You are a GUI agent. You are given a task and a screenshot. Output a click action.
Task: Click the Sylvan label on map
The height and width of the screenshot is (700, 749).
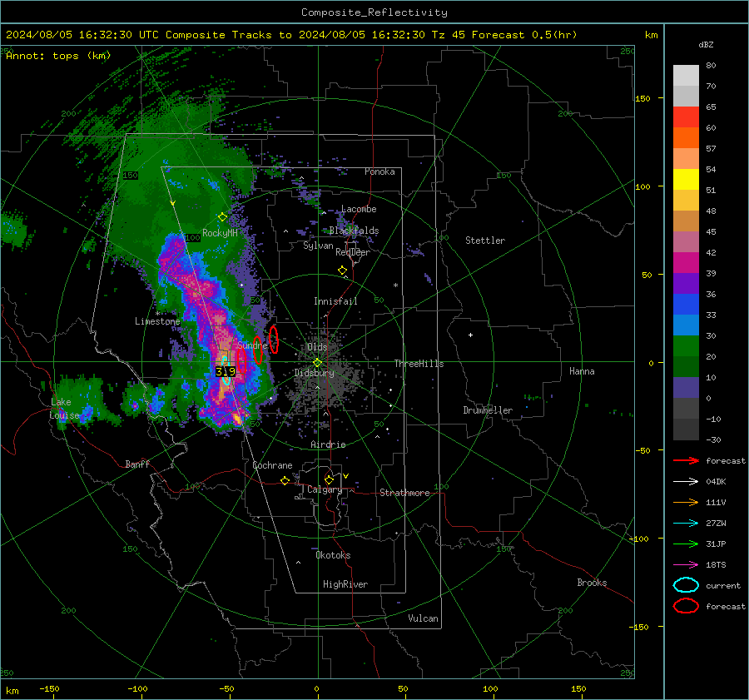click(x=318, y=246)
